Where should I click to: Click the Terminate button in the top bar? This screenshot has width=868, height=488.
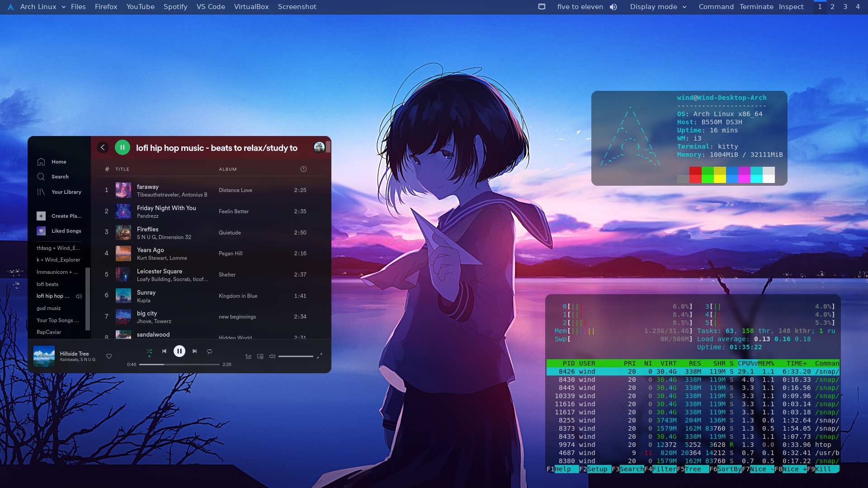(x=756, y=7)
